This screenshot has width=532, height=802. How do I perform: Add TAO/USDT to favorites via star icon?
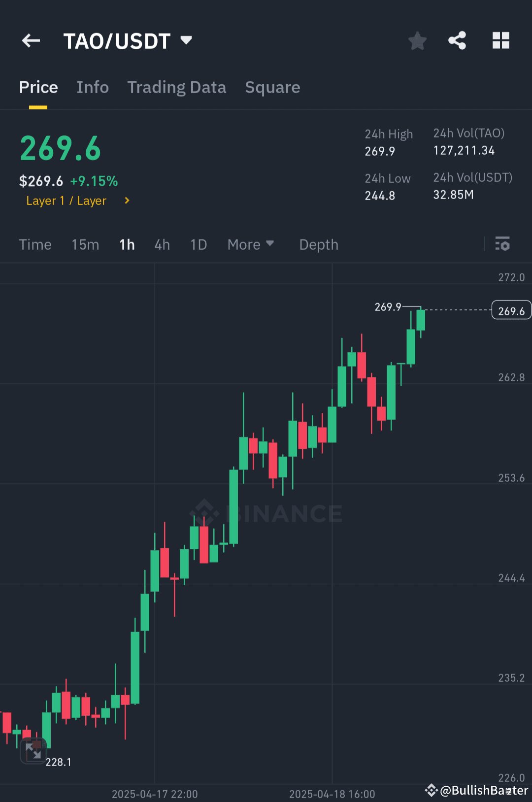(x=417, y=41)
